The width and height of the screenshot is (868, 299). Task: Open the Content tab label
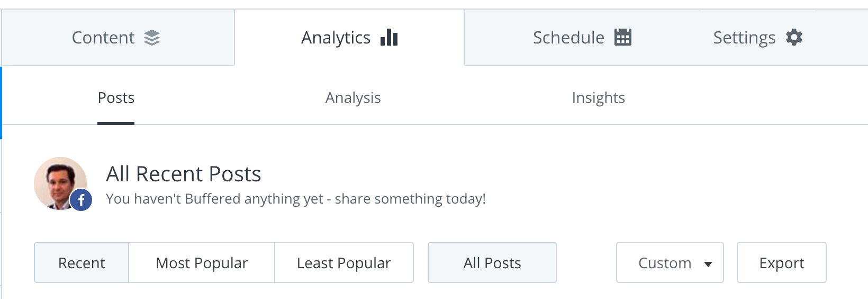[x=103, y=38]
